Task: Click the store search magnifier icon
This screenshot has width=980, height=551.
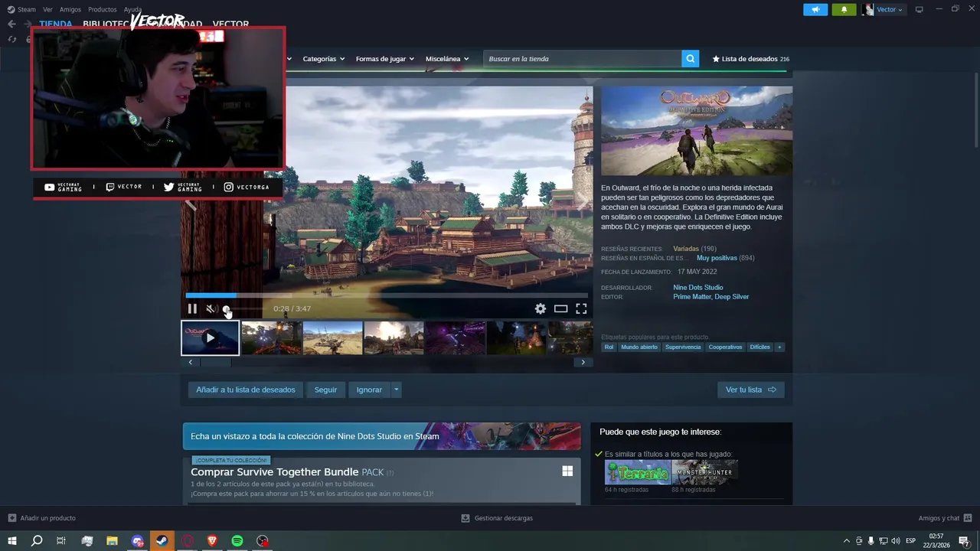Action: coord(691,59)
